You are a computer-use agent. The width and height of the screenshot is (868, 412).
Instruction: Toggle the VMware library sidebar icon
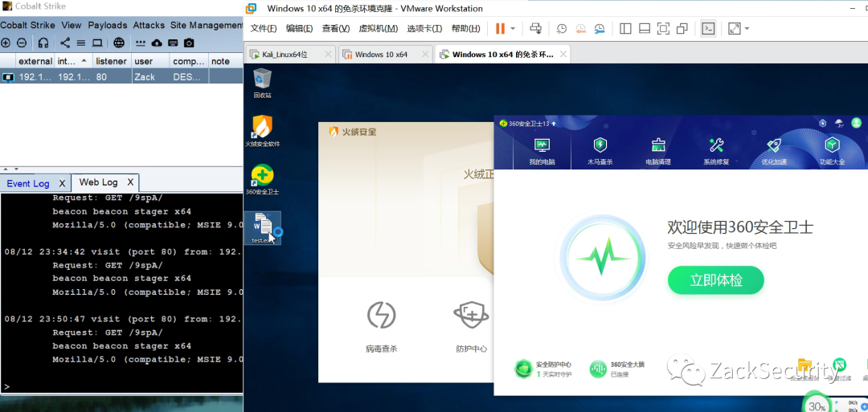[x=625, y=29]
